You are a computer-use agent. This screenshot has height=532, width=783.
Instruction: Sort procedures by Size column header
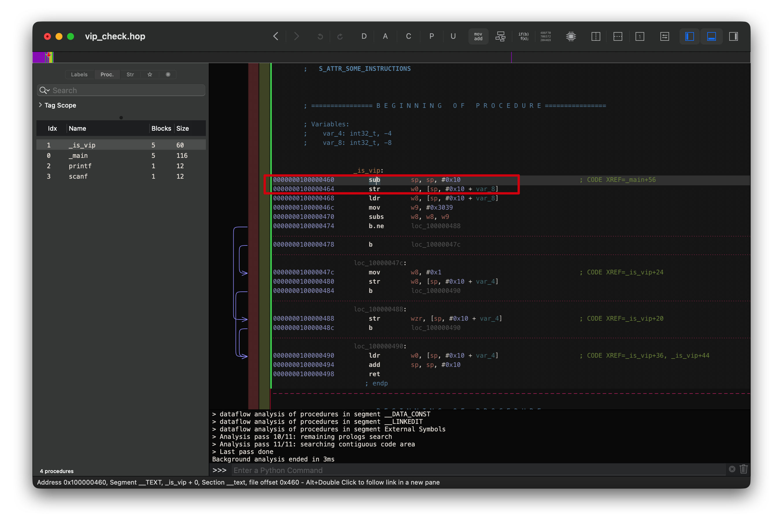click(x=183, y=128)
